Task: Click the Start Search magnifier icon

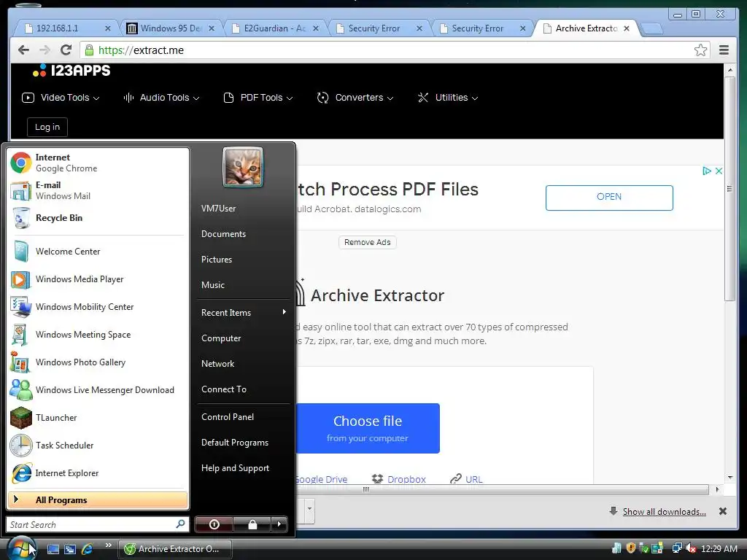Action: click(181, 524)
